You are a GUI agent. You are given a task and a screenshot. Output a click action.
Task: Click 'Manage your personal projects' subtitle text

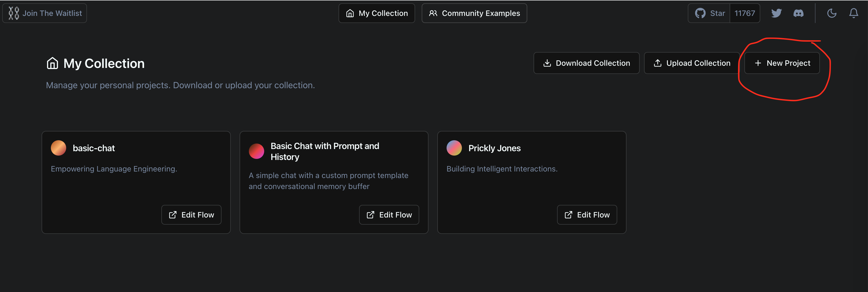coord(180,85)
